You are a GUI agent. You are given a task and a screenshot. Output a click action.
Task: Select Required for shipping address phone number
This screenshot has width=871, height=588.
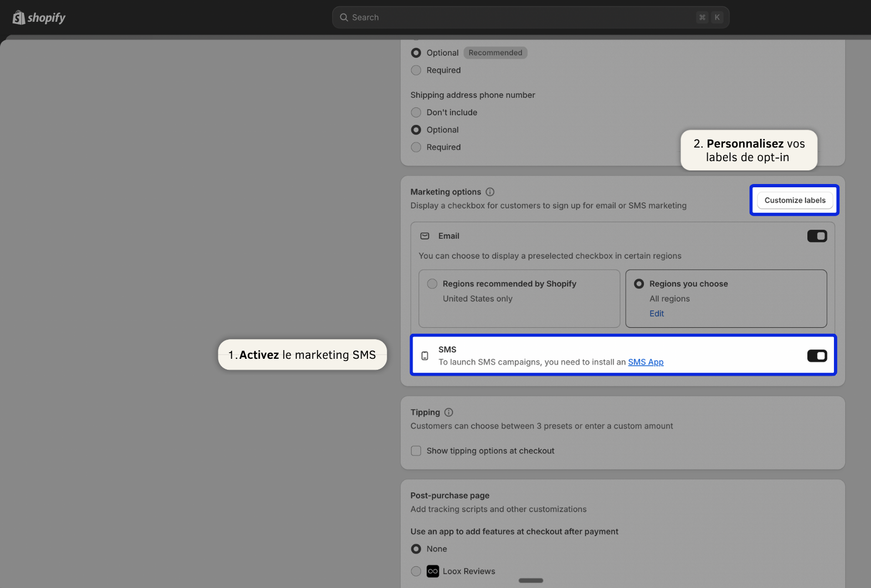pos(416,147)
